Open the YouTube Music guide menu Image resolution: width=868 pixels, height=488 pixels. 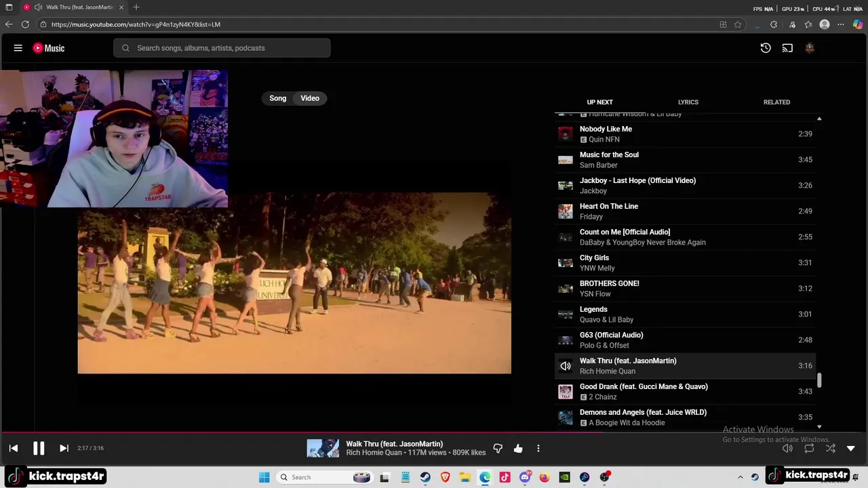tap(18, 48)
